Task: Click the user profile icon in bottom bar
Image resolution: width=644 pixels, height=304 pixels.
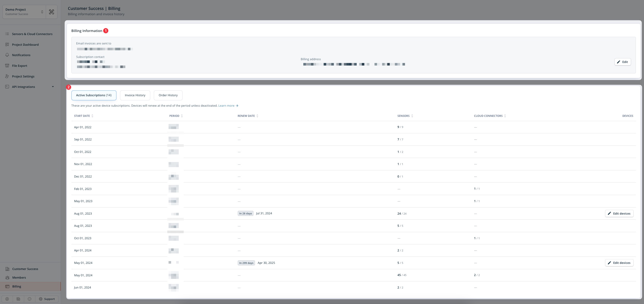Action: click(x=7, y=299)
